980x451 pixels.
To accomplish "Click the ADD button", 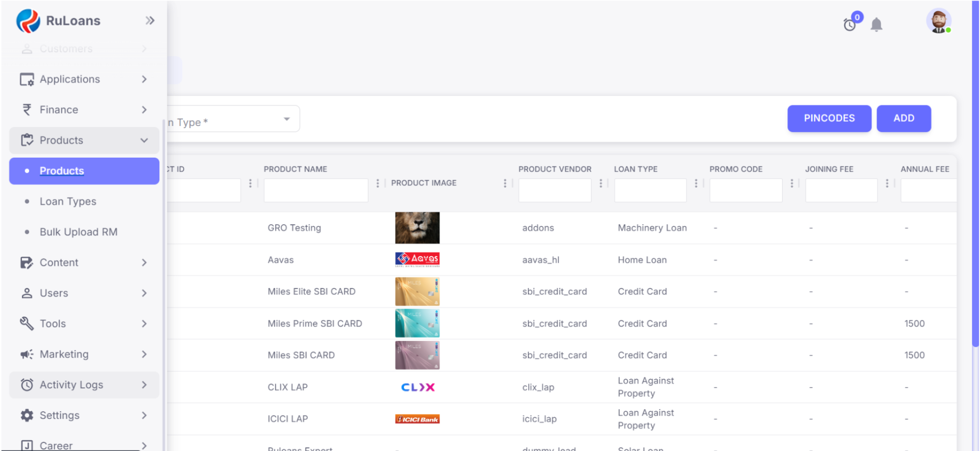I will click(x=903, y=119).
